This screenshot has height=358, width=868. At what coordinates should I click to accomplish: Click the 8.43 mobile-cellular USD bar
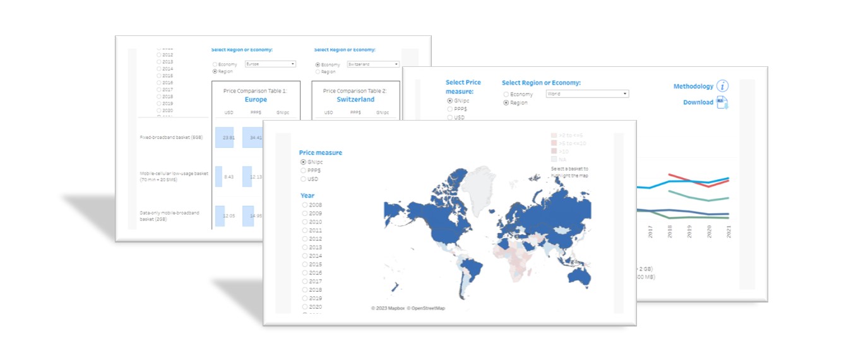coord(218,176)
